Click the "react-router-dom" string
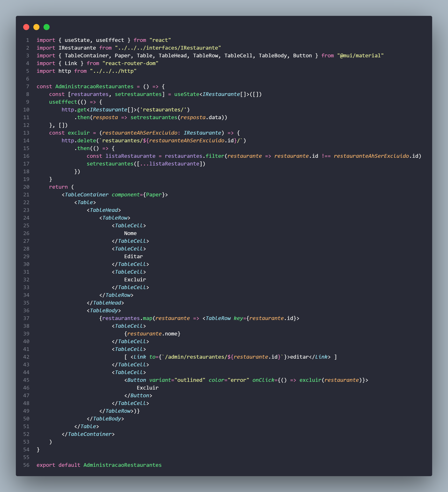 pyautogui.click(x=130, y=63)
